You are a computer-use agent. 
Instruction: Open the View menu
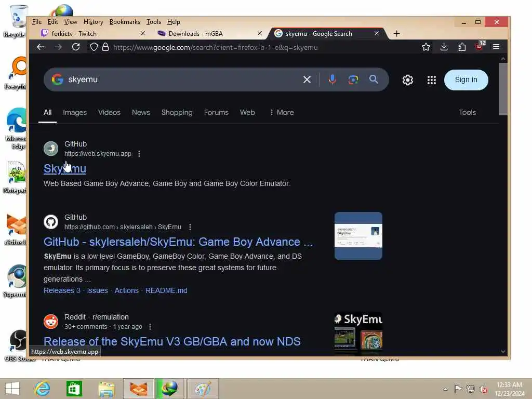(71, 22)
